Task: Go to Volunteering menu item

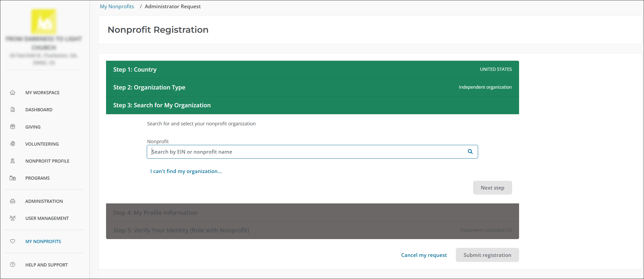Action: coord(42,144)
